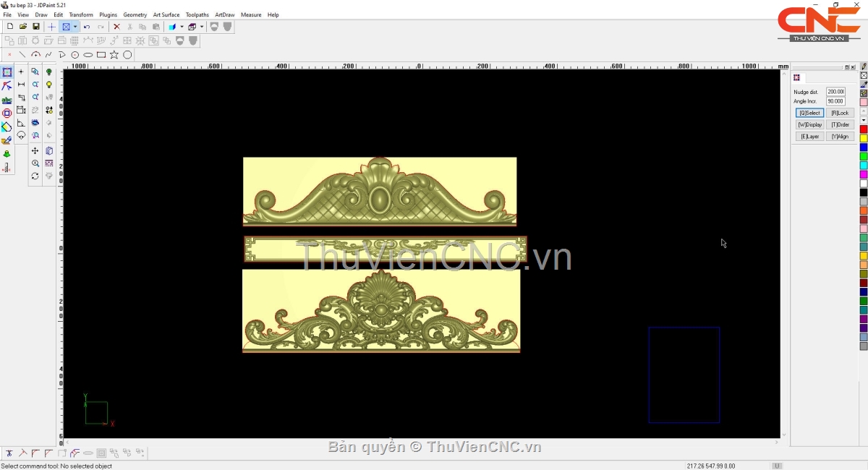Click the red X delete icon
Screen dimensions: 868x470
coord(116,27)
